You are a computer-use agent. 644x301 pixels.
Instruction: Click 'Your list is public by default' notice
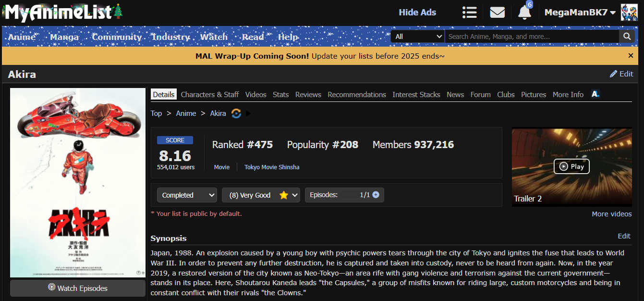[196, 213]
